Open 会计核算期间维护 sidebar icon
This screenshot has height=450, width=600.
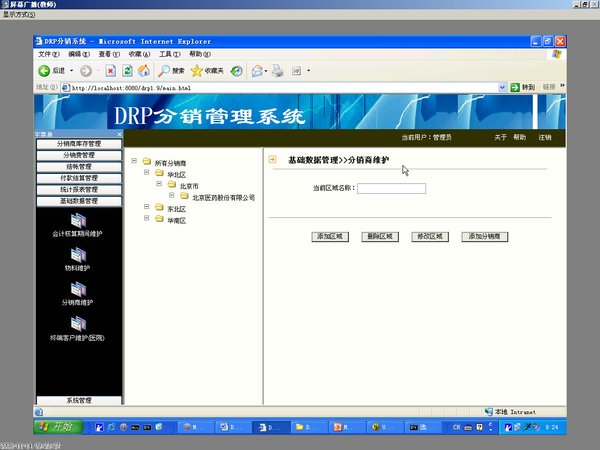[78, 221]
